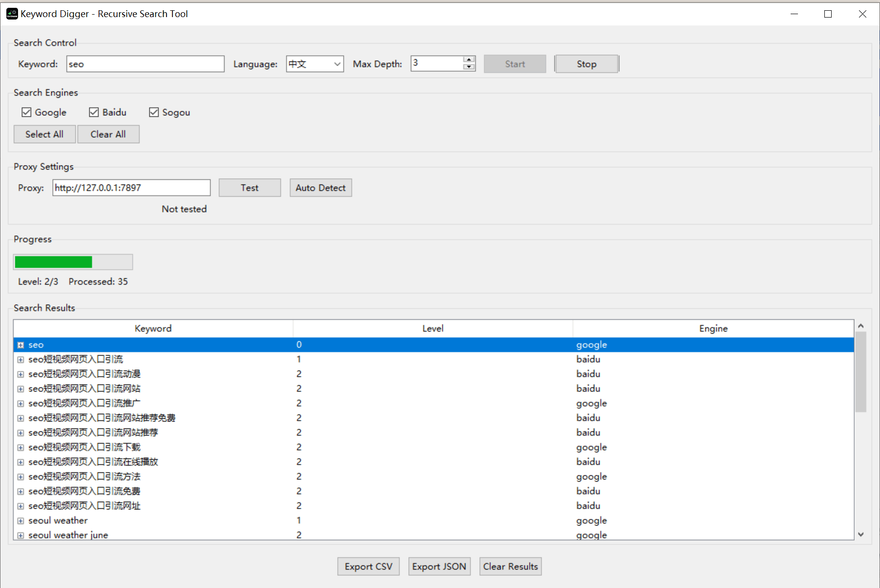Viewport: 880px width, 588px height.
Task: Toggle the Baidu search engine checkbox
Action: [x=94, y=112]
